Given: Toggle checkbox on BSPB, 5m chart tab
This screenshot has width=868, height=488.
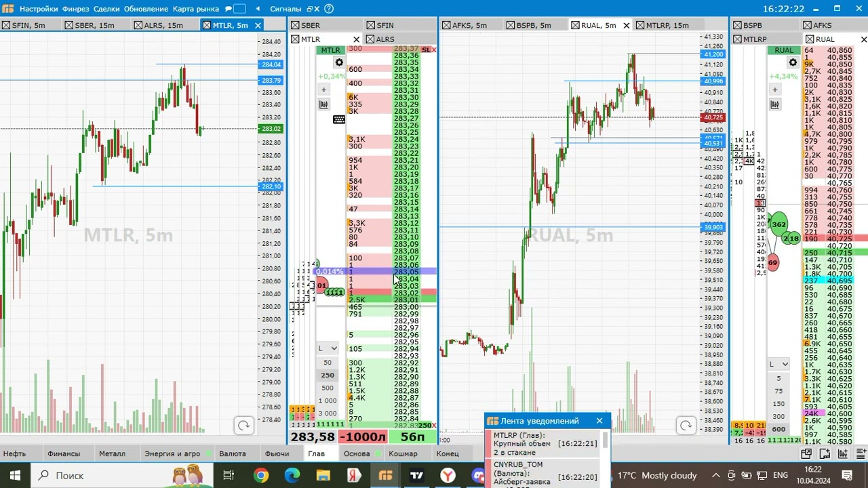Looking at the screenshot, I should click(x=511, y=25).
